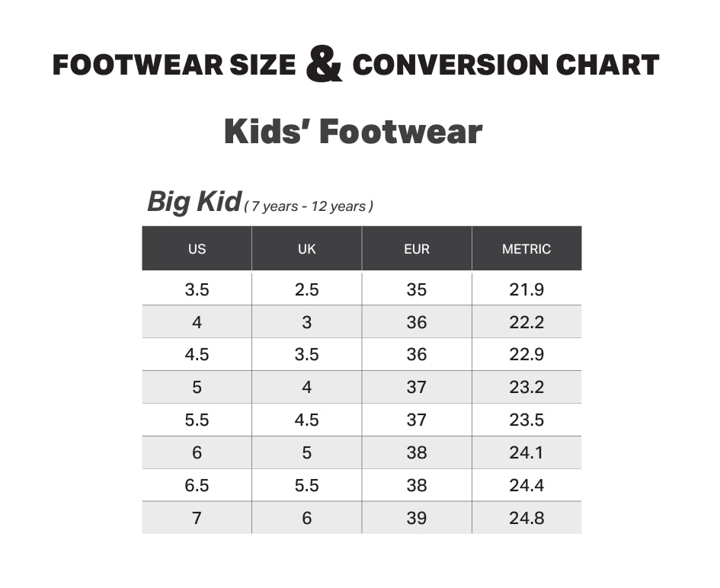Click the METRIC column header

526,248
